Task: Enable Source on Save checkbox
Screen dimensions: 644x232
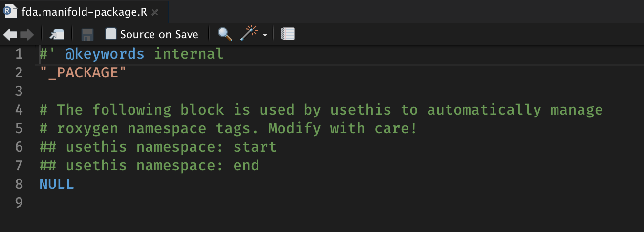Action: (x=111, y=34)
